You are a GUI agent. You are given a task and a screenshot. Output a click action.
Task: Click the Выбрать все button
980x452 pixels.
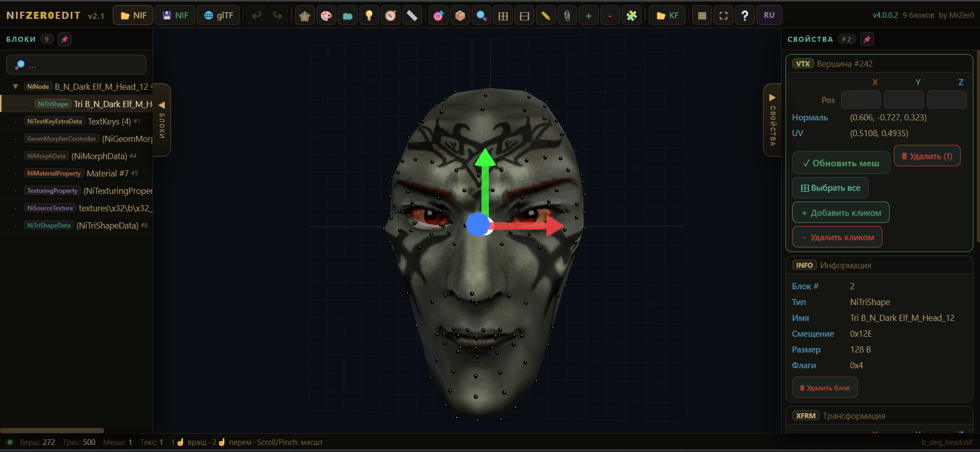click(830, 188)
